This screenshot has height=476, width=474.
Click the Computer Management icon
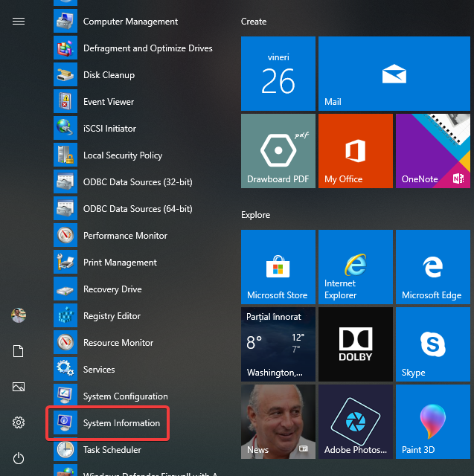pos(65,21)
